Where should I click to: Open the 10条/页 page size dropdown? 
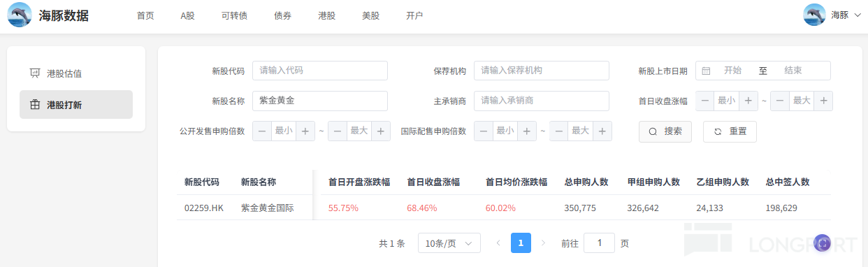click(x=449, y=243)
